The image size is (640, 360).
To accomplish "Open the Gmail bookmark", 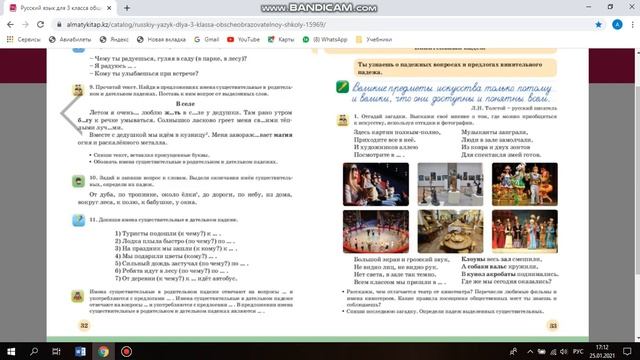I will click(x=207, y=40).
